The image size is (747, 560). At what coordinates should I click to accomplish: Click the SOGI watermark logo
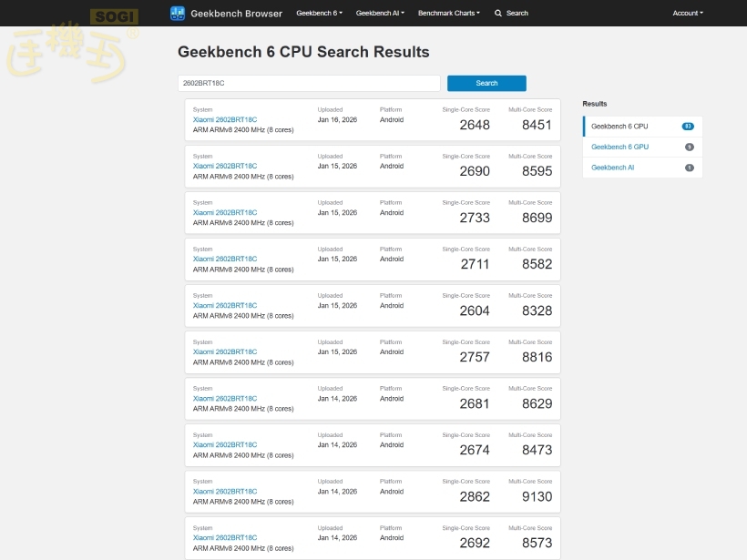[115, 16]
